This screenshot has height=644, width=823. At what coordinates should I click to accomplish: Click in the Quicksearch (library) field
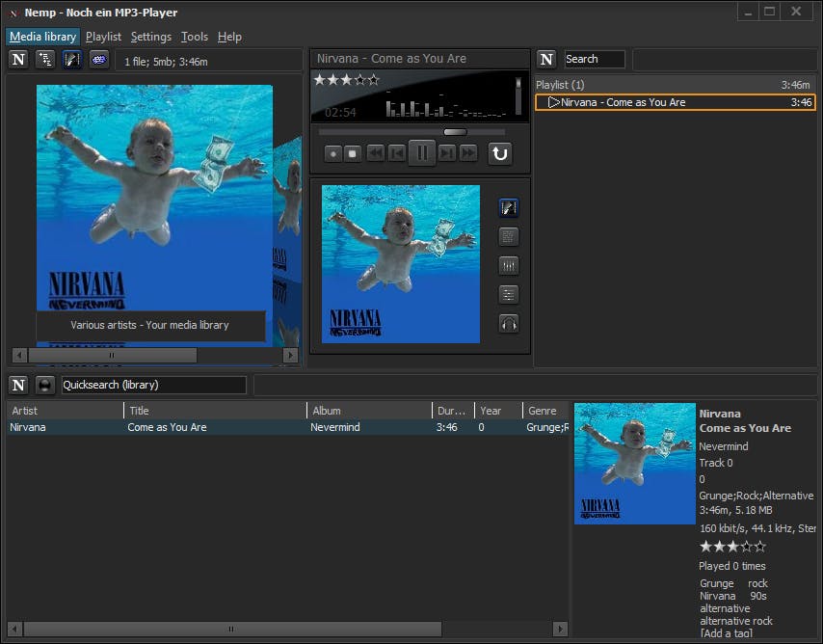point(153,385)
